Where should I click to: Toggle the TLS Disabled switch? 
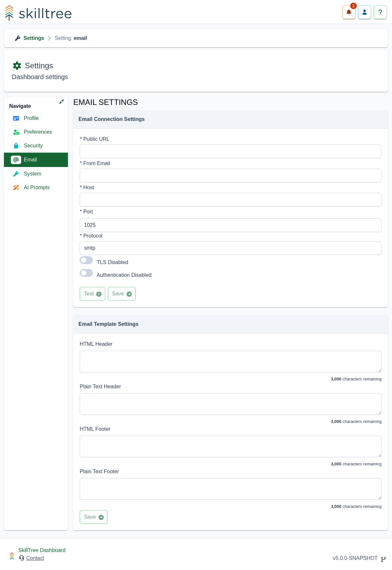[86, 260]
